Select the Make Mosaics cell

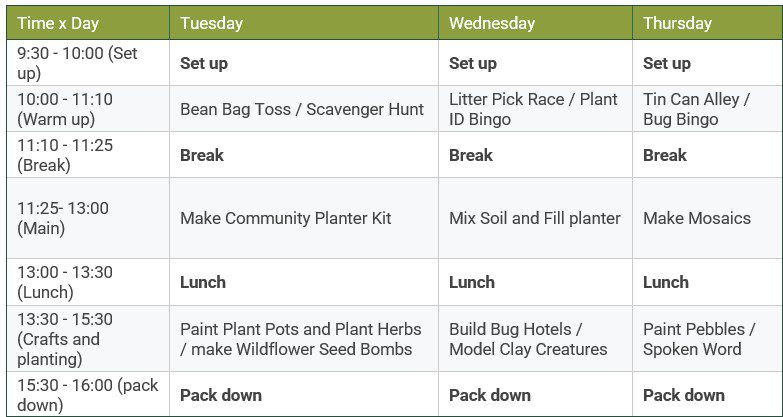tap(696, 218)
